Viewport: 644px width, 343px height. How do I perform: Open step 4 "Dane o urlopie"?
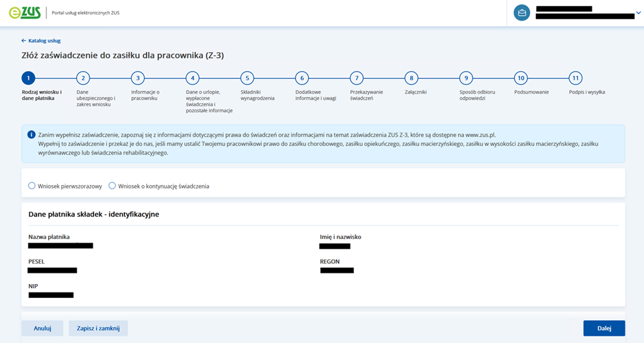tap(192, 78)
